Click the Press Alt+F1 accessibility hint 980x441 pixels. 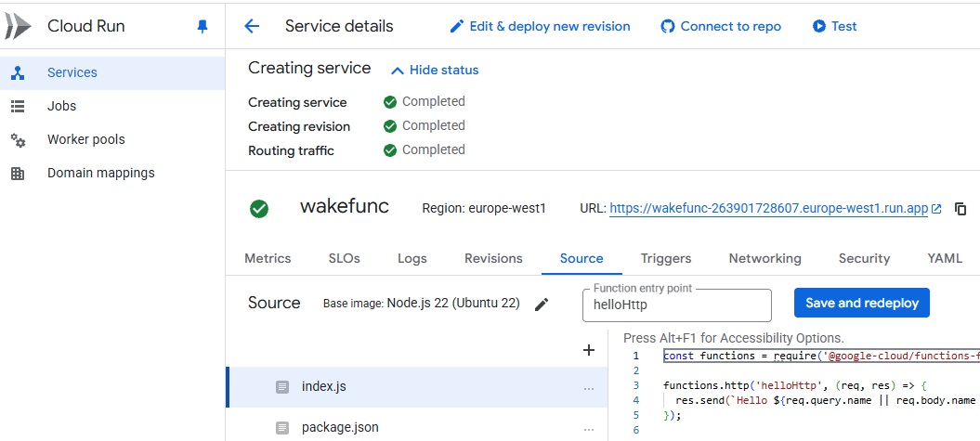[x=734, y=339]
